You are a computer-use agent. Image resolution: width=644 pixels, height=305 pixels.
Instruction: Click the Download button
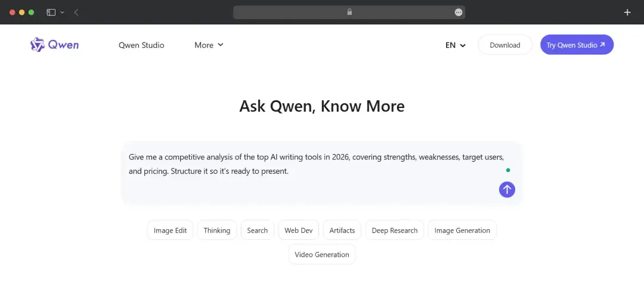pos(505,45)
